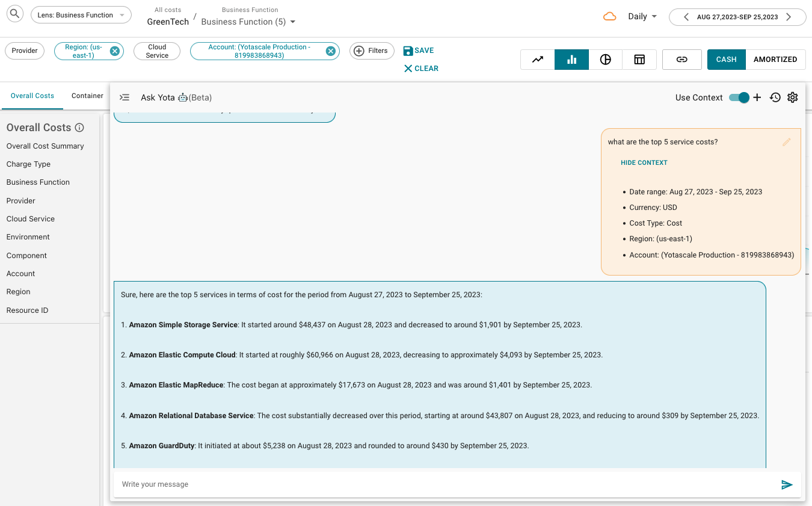This screenshot has width=812, height=506.
Task: Start a new chat with plus icon
Action: 757,97
